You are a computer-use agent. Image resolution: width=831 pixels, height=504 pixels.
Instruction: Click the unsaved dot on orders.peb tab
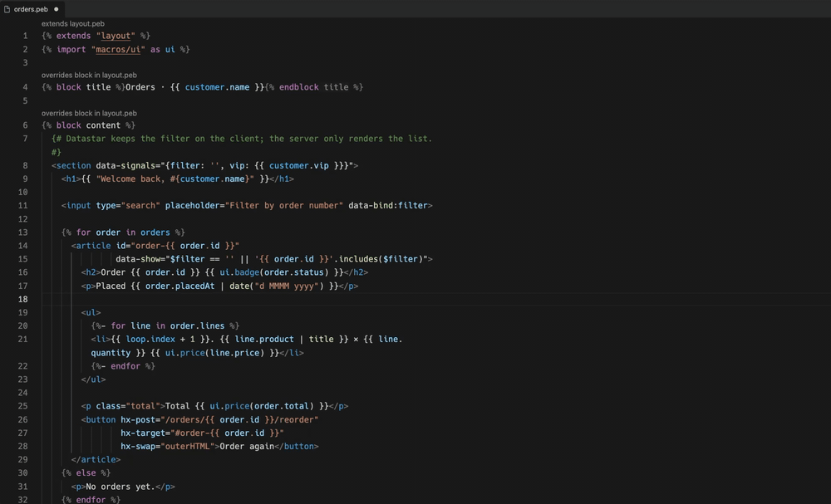click(57, 9)
